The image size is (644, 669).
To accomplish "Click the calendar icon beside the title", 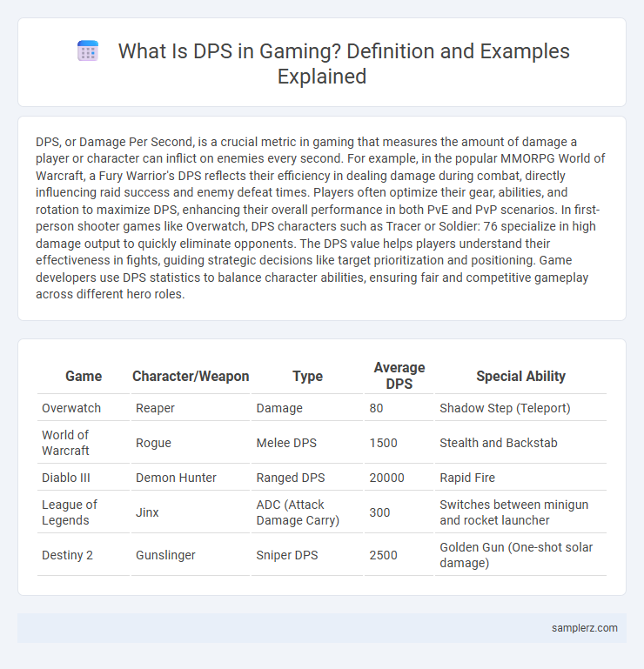I will [x=88, y=51].
